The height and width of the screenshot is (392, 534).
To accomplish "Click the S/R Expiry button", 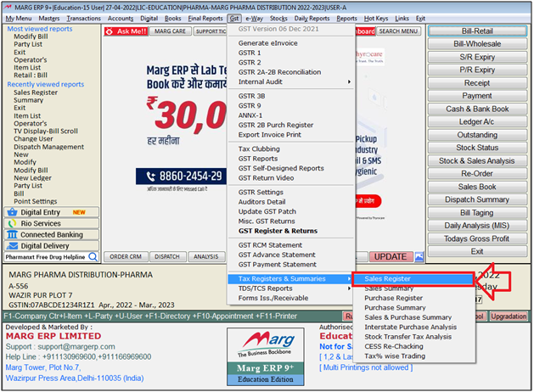I will [477, 57].
